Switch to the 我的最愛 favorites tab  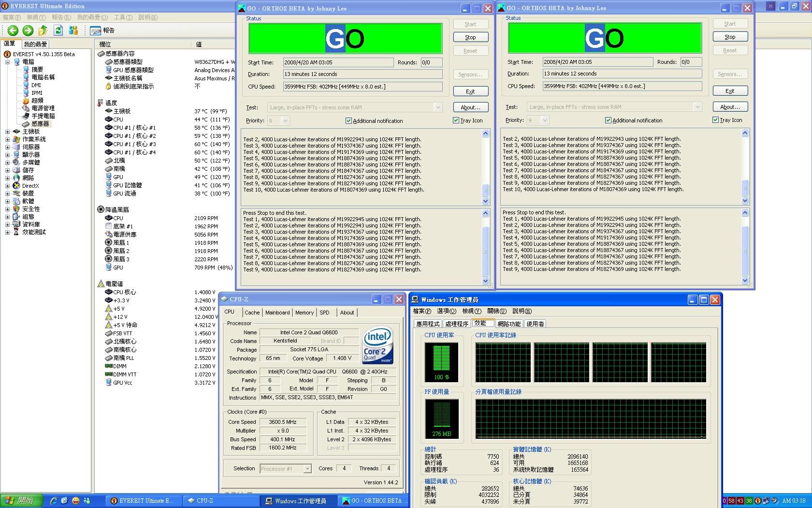point(36,44)
